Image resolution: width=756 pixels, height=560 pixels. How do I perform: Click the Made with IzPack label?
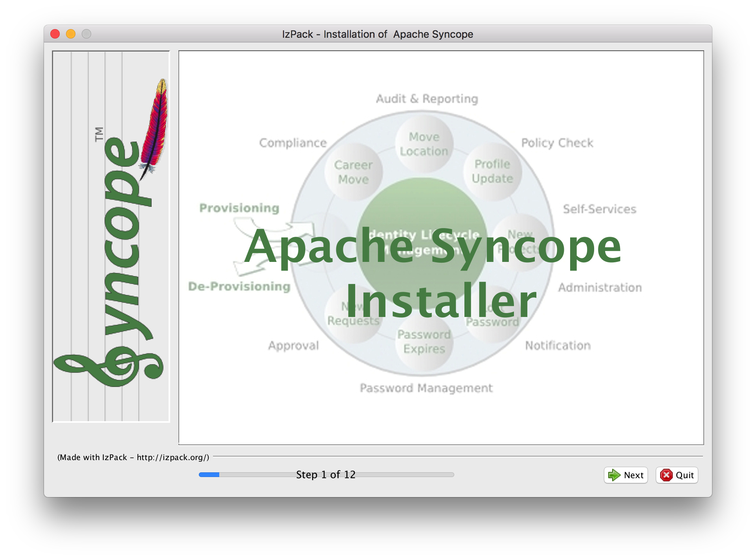133,457
